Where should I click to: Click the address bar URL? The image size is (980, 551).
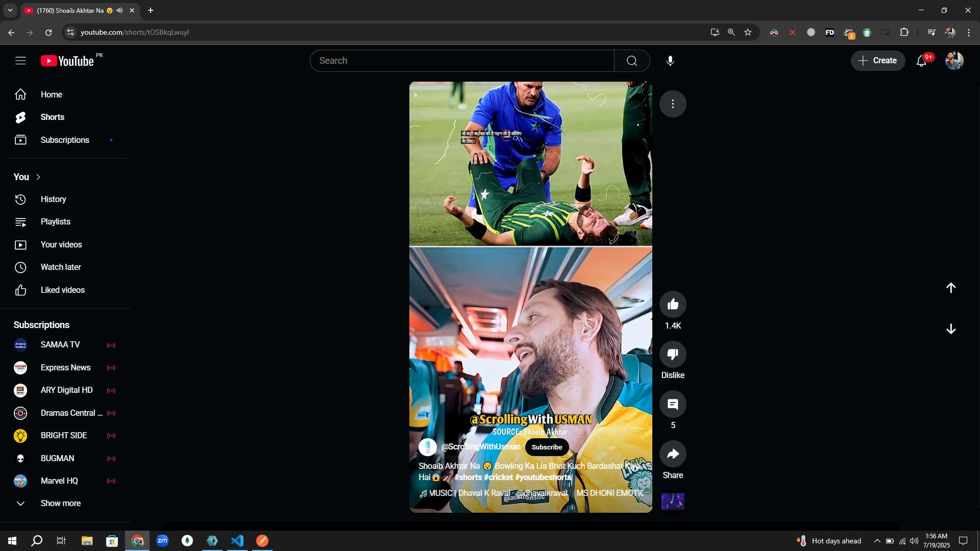[135, 33]
